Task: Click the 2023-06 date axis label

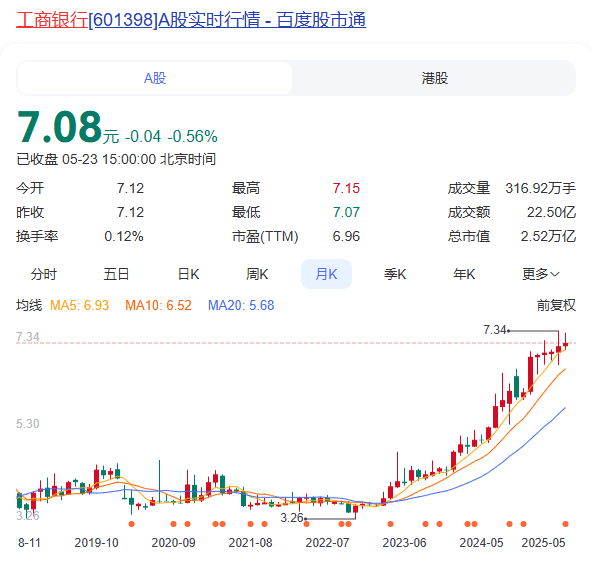Action: (404, 543)
